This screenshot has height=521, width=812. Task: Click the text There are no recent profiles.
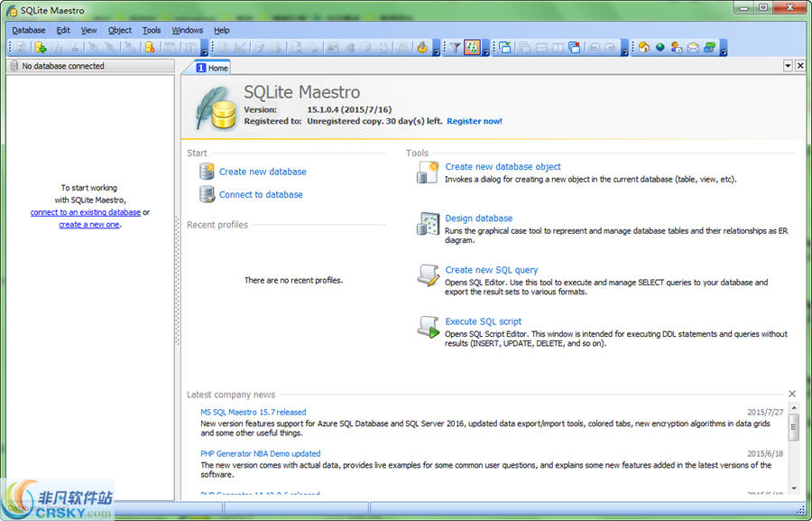pyautogui.click(x=293, y=280)
